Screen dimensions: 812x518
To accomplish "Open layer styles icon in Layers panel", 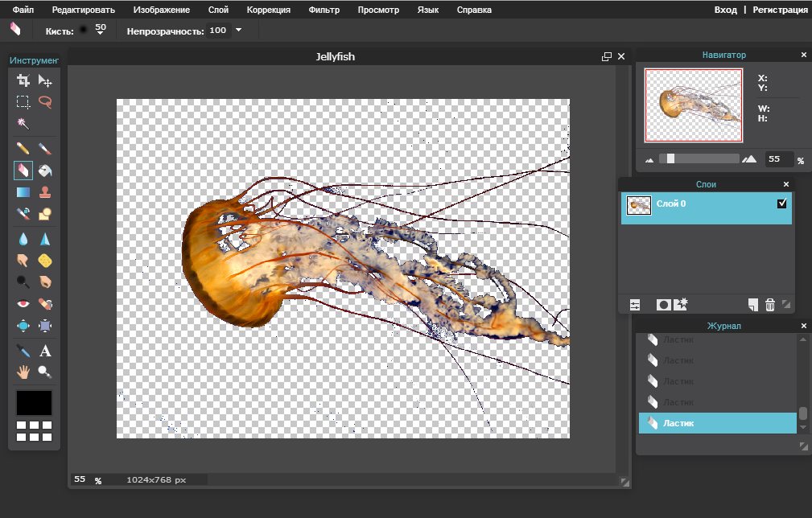I will 680,304.
